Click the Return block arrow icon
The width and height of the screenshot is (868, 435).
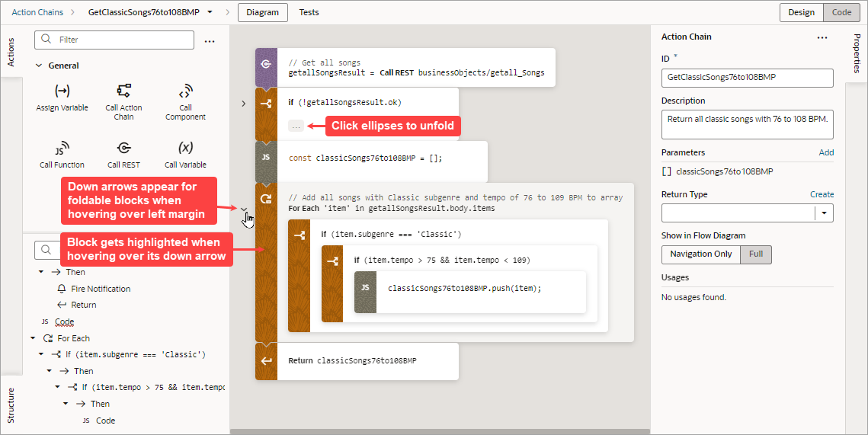pos(266,361)
